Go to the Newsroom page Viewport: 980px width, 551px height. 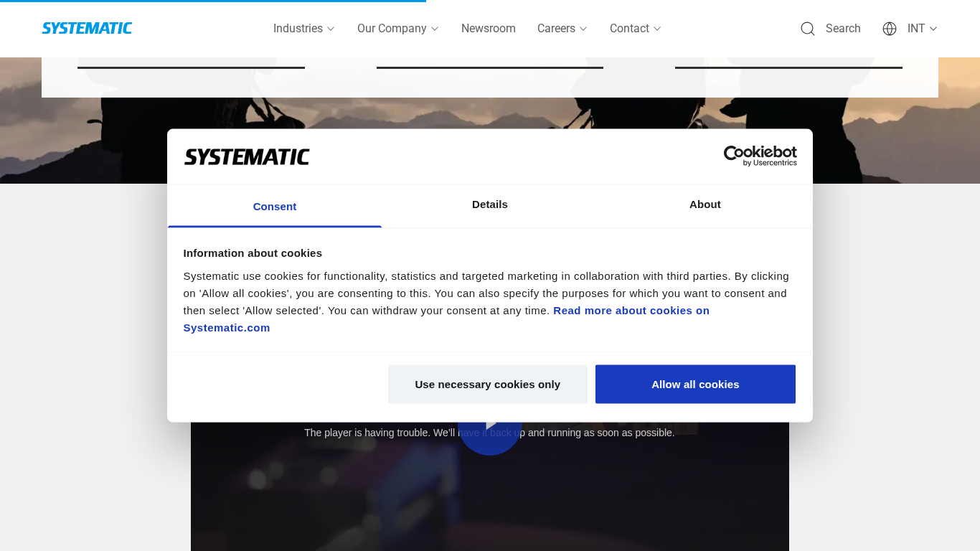tap(489, 29)
